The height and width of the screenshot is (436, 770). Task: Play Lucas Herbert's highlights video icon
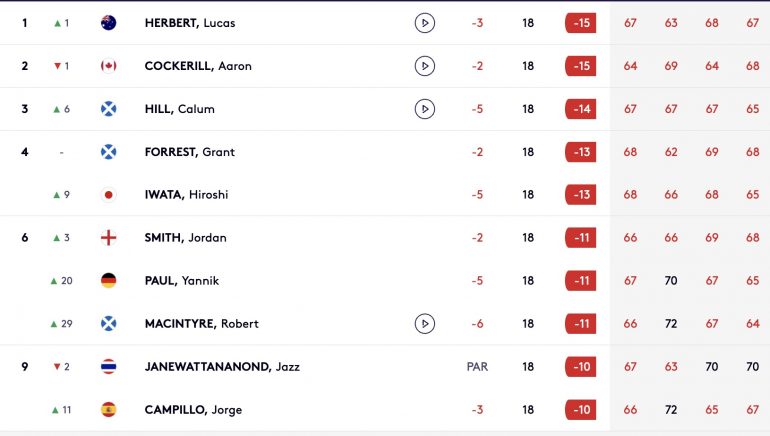pyautogui.click(x=425, y=23)
